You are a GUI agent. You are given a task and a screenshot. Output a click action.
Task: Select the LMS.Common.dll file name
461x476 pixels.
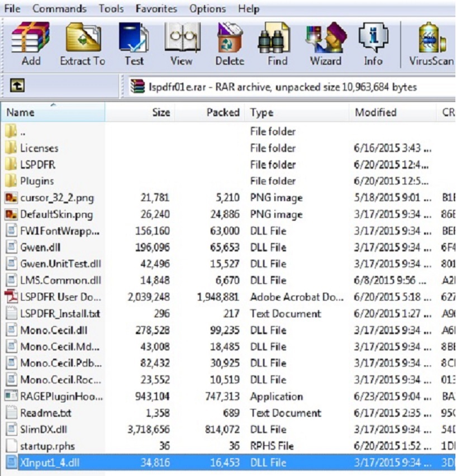[x=60, y=280]
